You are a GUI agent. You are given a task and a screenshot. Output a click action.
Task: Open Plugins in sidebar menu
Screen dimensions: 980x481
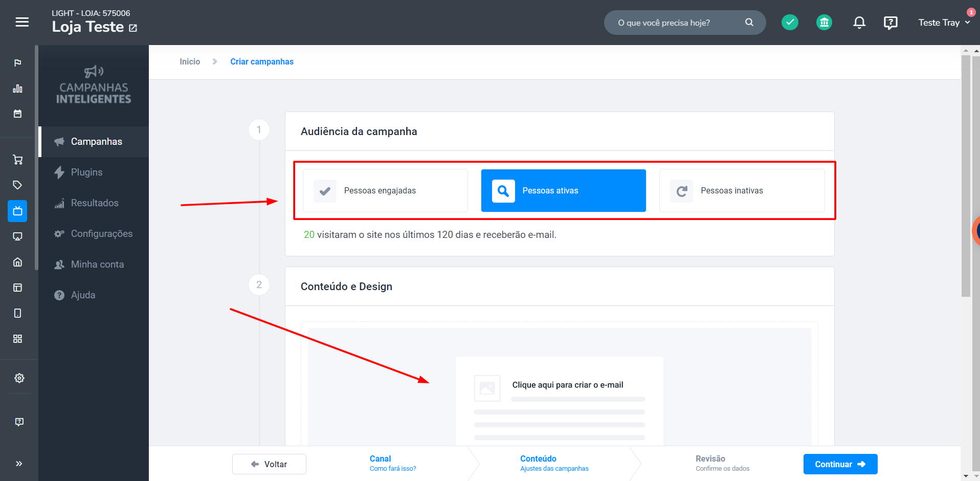(94, 172)
